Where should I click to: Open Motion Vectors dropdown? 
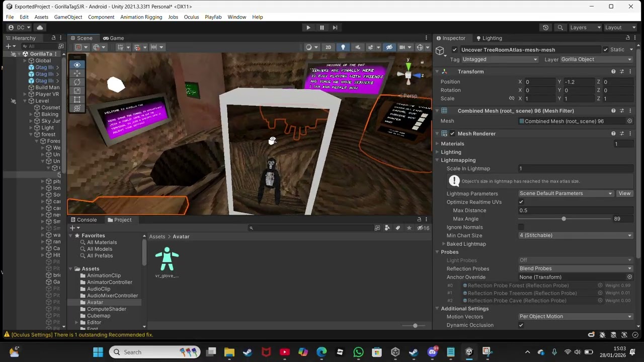576,317
